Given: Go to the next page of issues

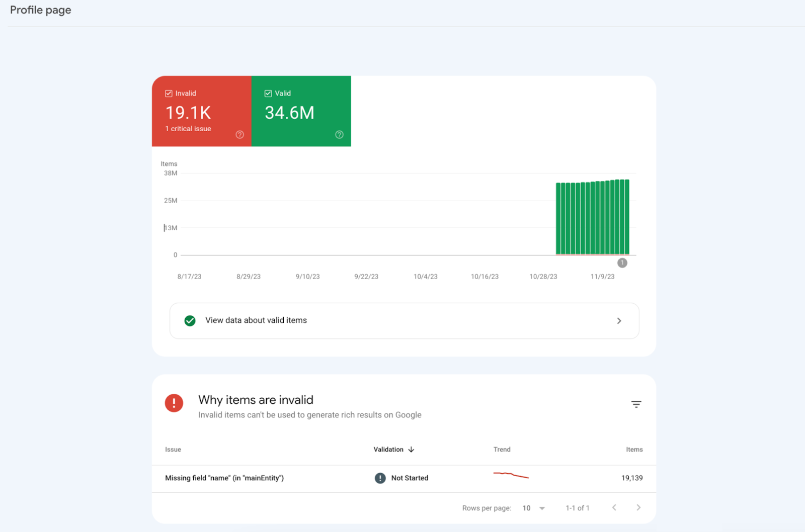Looking at the screenshot, I should click(x=638, y=507).
